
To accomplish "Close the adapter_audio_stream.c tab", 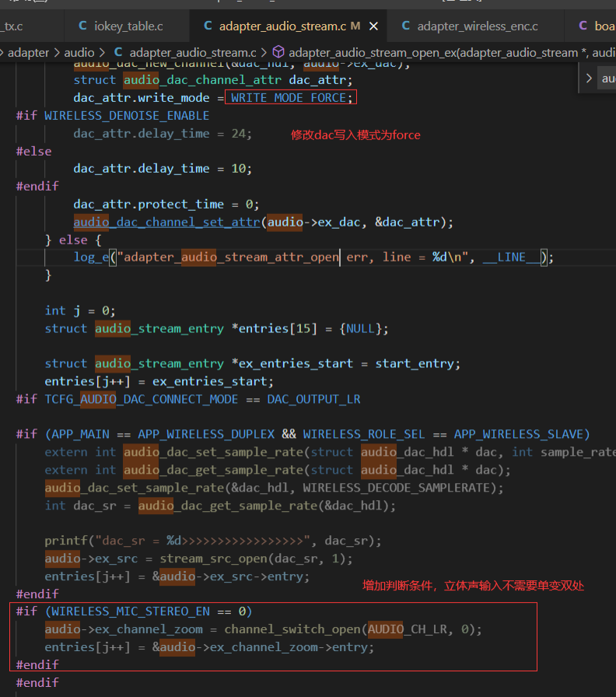I will (374, 26).
